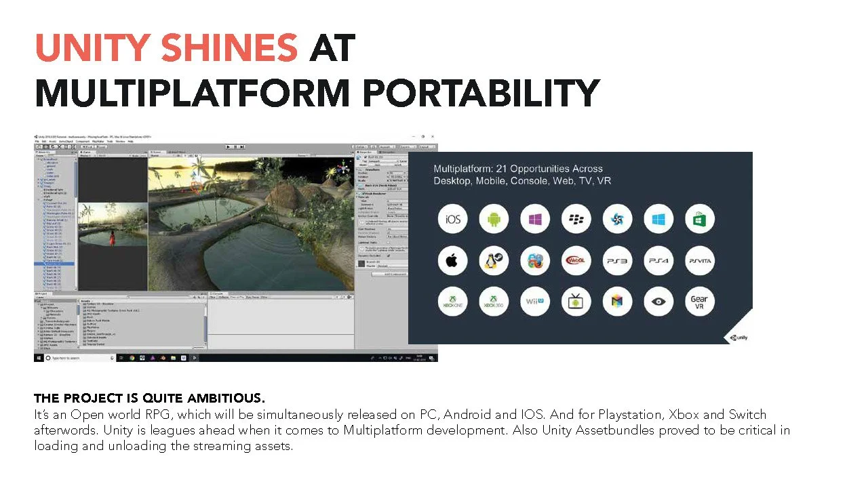Click the Apple logo platform icon

[453, 261]
